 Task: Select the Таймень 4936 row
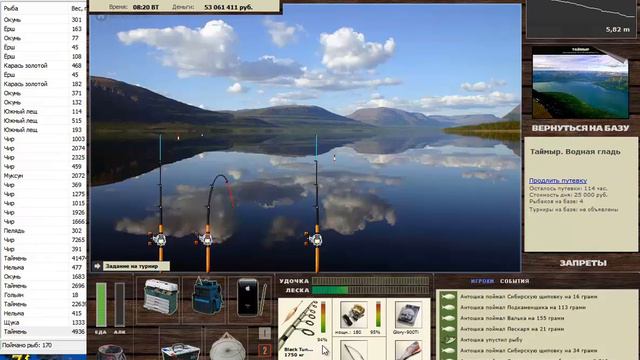point(43,332)
